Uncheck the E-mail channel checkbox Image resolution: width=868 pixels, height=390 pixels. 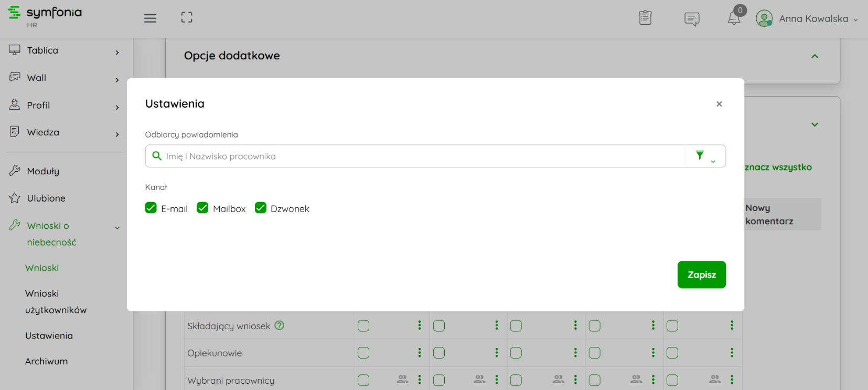pos(151,208)
